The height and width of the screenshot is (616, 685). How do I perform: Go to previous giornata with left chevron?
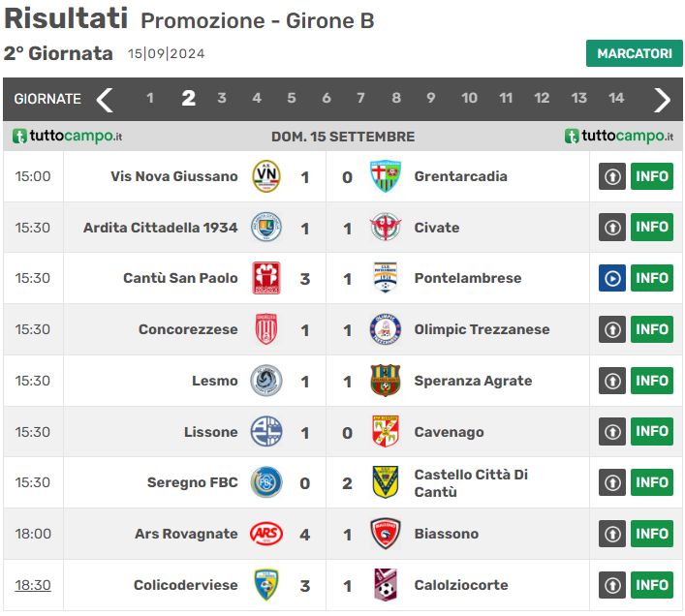click(x=105, y=99)
